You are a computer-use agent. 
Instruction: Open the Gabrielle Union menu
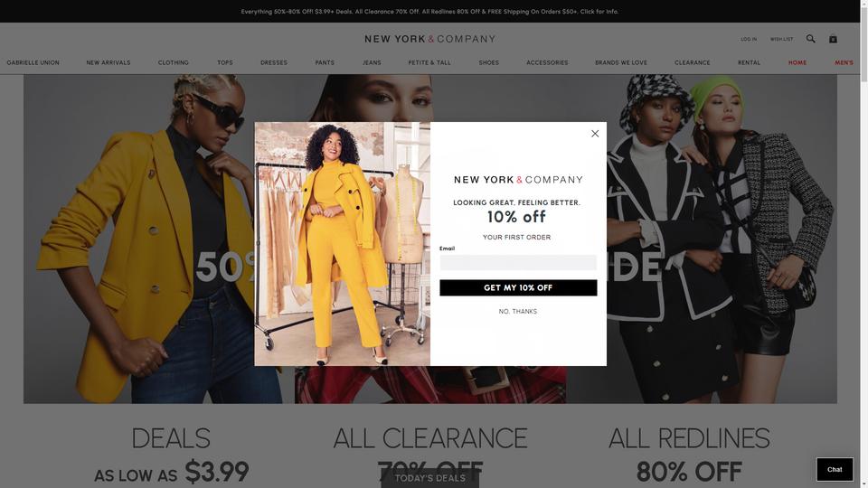click(x=33, y=62)
